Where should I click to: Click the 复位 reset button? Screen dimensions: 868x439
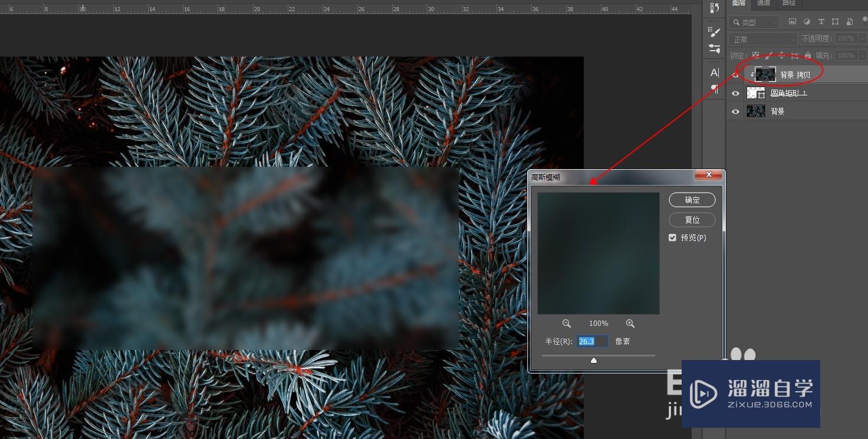click(692, 220)
